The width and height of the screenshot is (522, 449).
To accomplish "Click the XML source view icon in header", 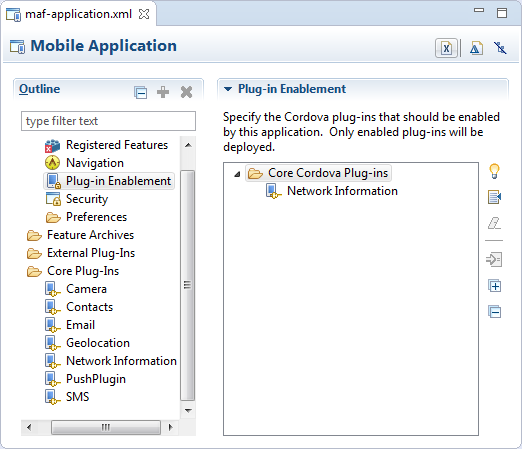I will tap(446, 48).
